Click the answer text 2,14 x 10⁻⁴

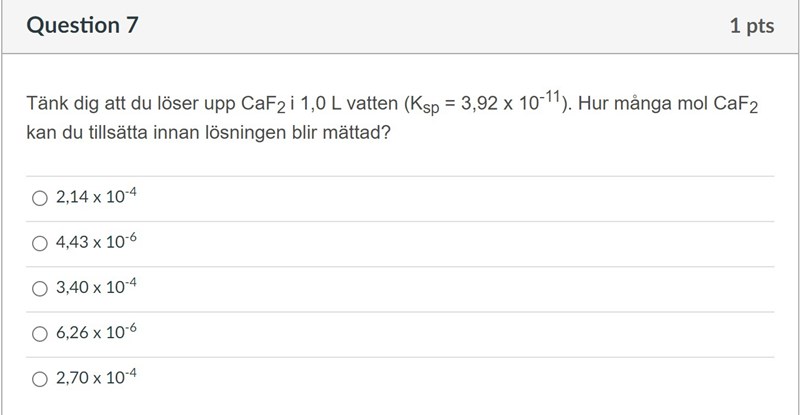click(96, 198)
